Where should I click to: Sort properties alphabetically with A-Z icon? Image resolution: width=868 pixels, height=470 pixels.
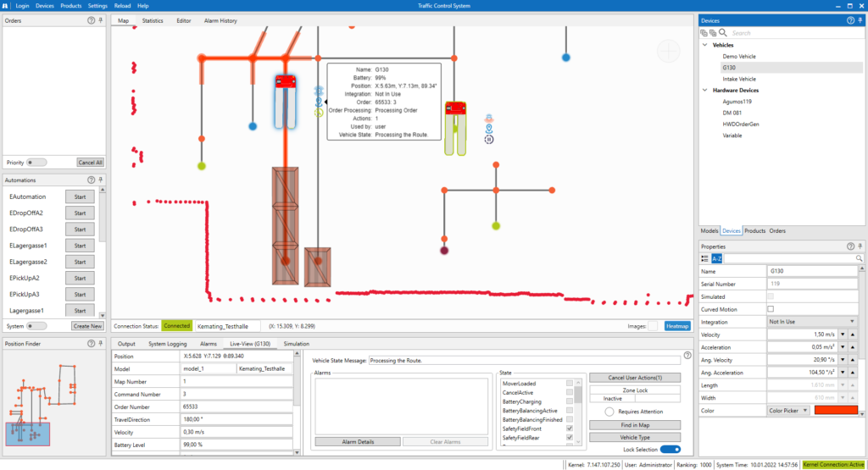[x=716, y=258]
